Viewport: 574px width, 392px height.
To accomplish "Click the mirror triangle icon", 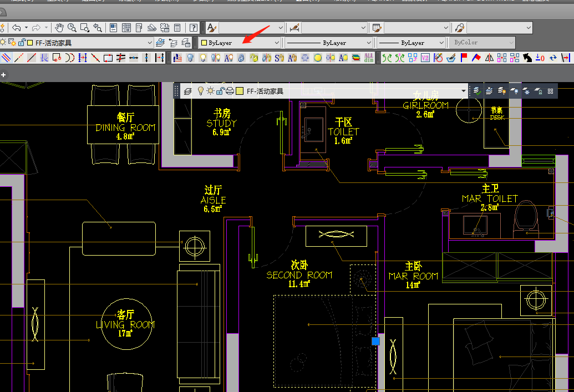I will pyautogui.click(x=489, y=58).
